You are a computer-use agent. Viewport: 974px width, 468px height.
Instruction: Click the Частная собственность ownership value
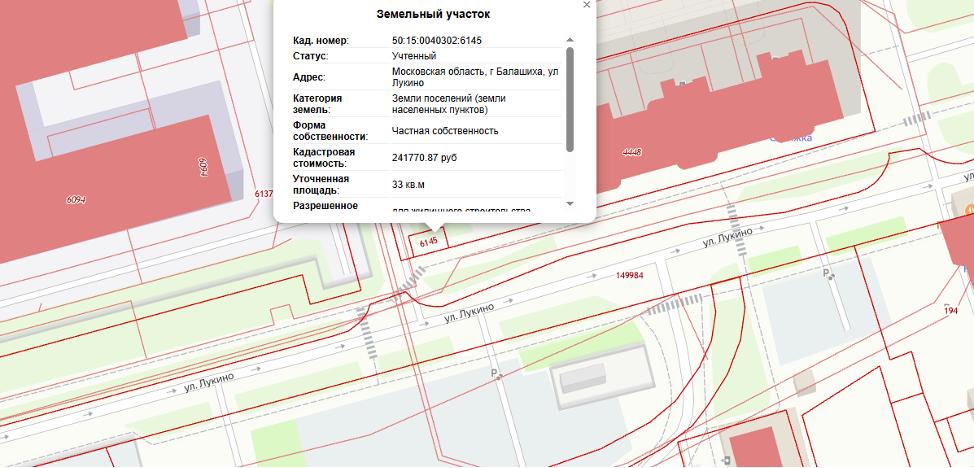pyautogui.click(x=445, y=131)
